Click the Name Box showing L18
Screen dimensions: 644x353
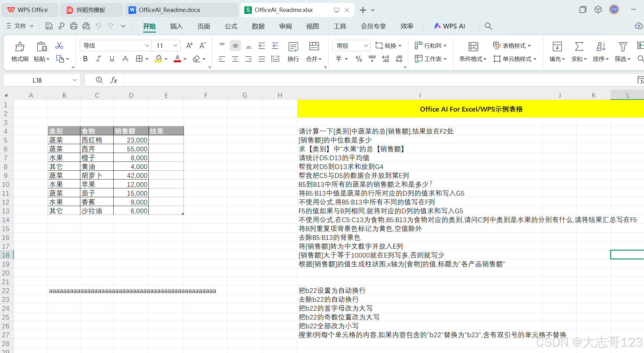pos(37,80)
